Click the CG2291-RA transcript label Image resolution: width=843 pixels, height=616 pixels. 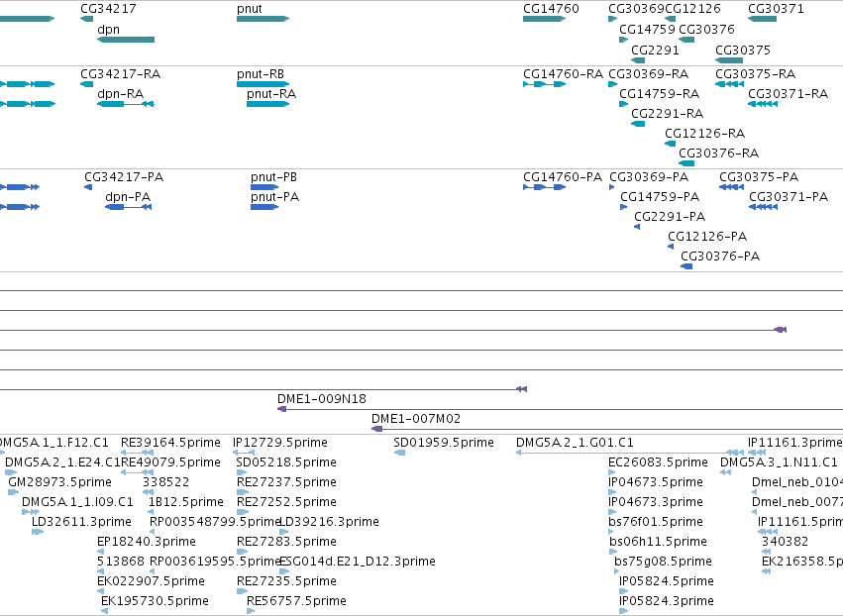coord(668,114)
